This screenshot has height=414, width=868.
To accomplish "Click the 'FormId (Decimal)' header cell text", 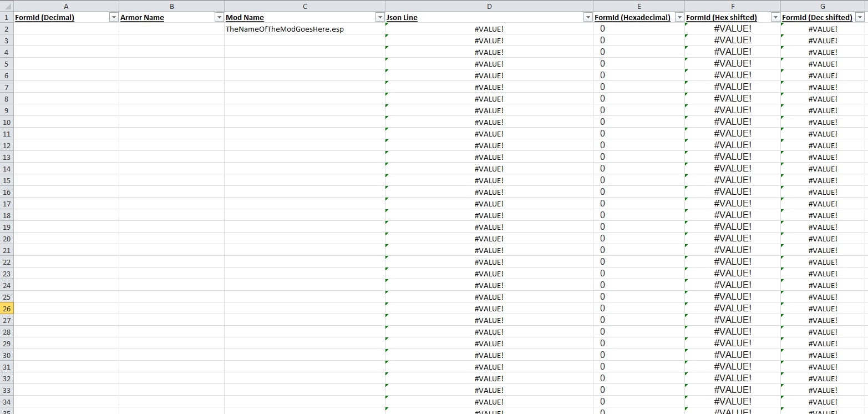I will (44, 17).
